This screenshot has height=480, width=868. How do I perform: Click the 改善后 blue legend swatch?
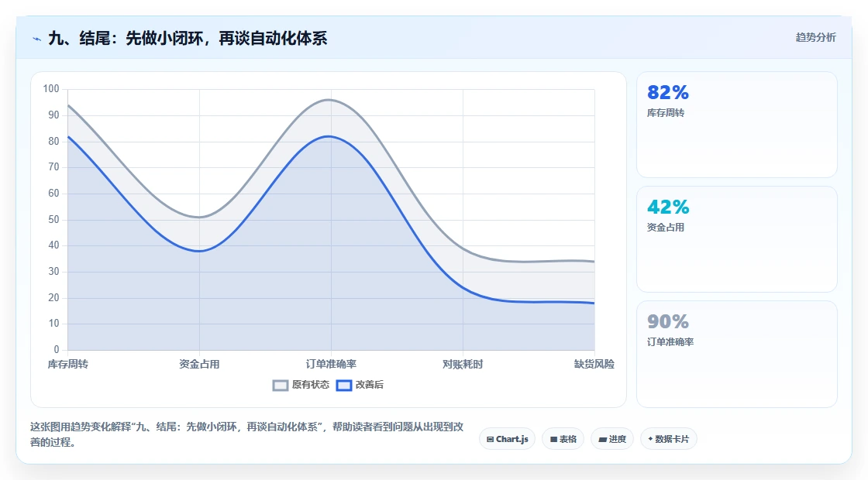[x=344, y=386]
